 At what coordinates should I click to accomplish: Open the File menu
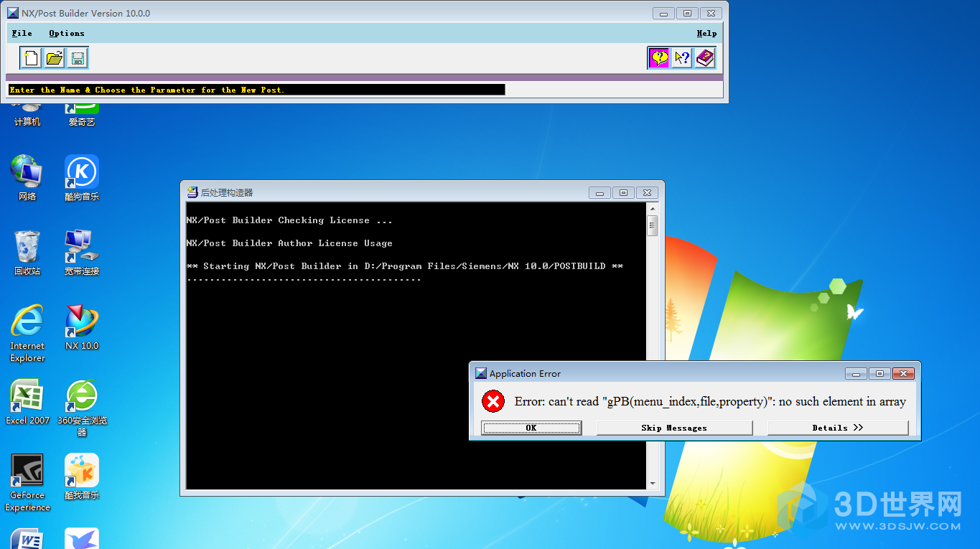22,33
